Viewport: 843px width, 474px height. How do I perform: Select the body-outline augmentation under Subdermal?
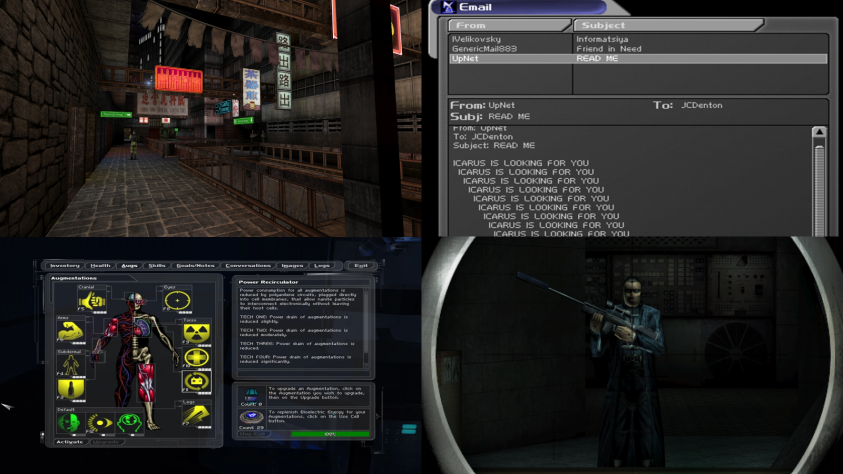pos(70,365)
